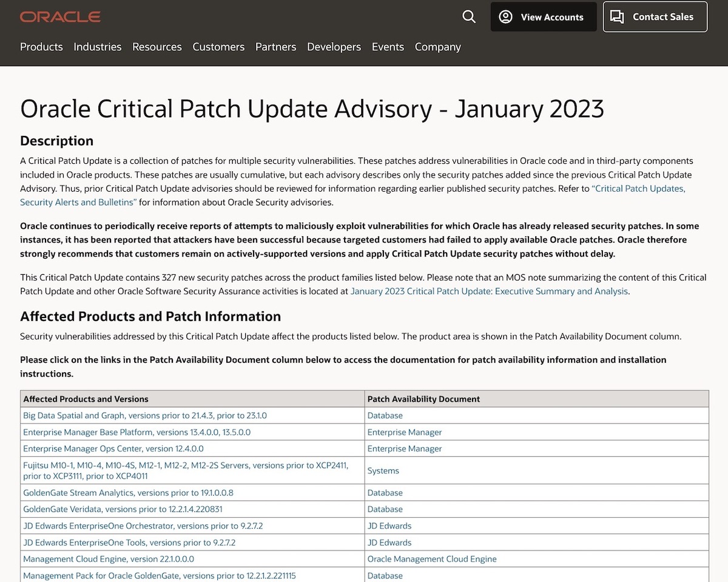Open the Events menu

388,47
